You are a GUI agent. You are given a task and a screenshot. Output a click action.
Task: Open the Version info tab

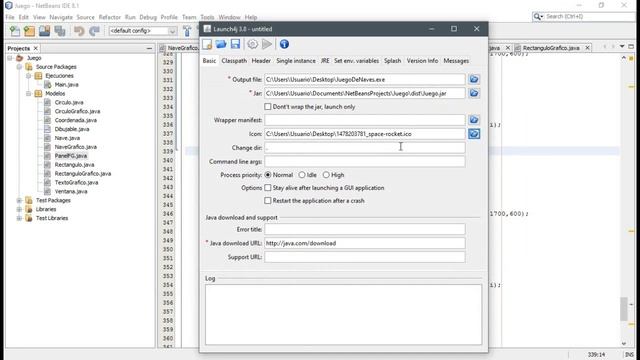point(422,60)
